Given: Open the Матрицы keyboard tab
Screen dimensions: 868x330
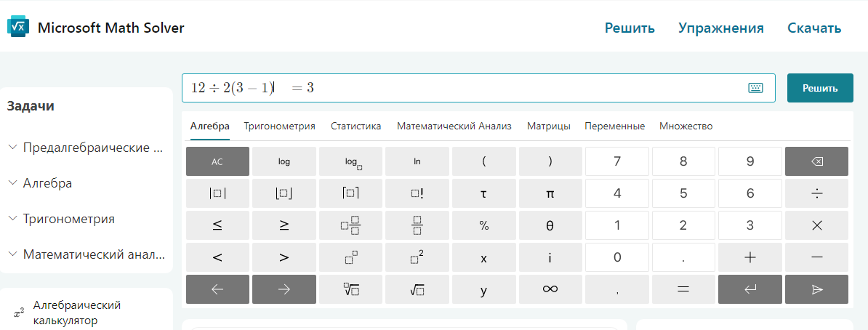Looking at the screenshot, I should (548, 126).
